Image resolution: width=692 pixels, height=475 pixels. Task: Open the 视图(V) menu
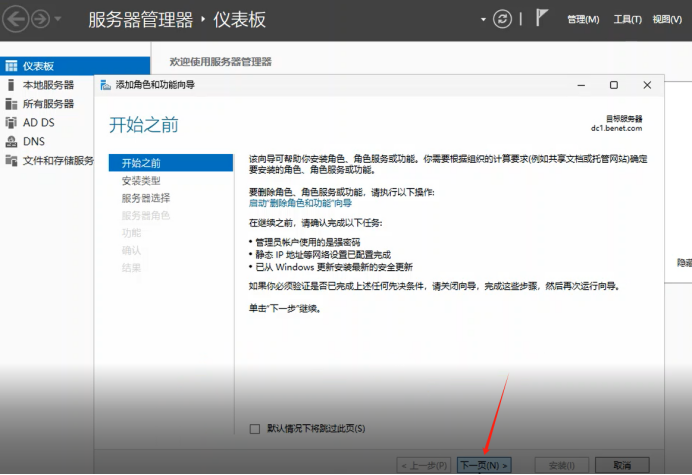(x=667, y=19)
